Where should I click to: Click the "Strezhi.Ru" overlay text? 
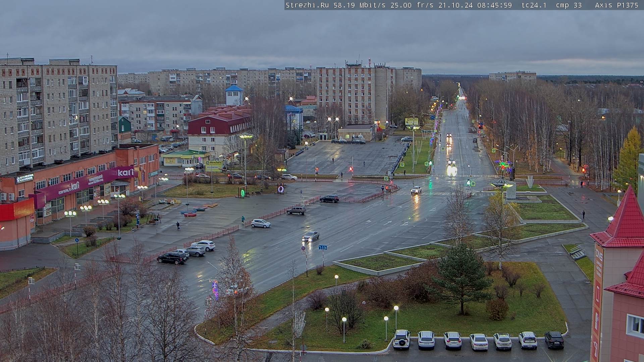pyautogui.click(x=307, y=5)
